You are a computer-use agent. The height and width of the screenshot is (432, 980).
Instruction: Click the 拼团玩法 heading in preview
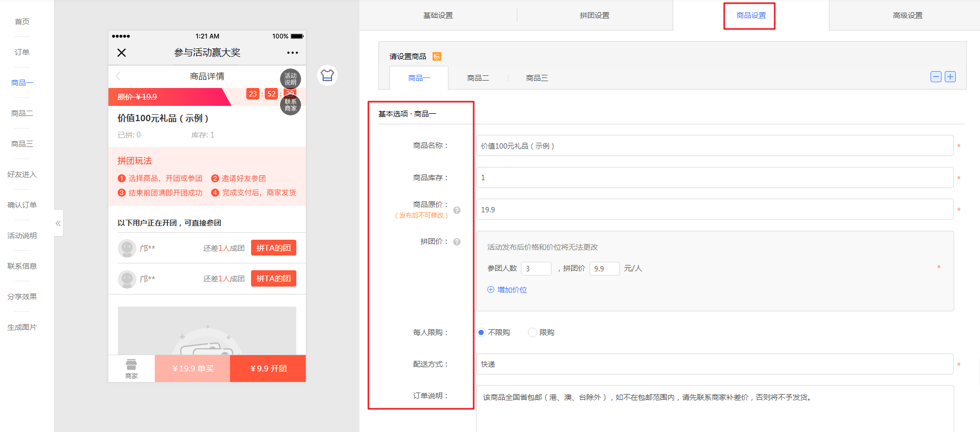(135, 161)
